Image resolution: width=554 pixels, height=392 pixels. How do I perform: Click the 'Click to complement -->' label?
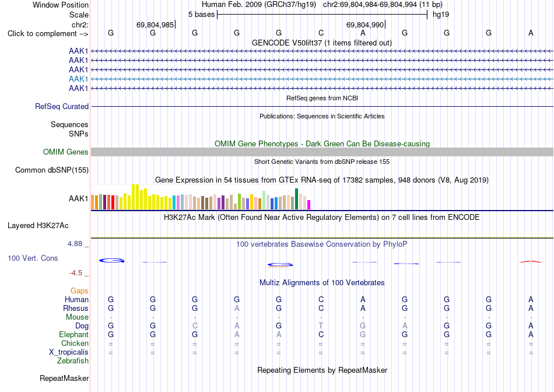pos(48,34)
